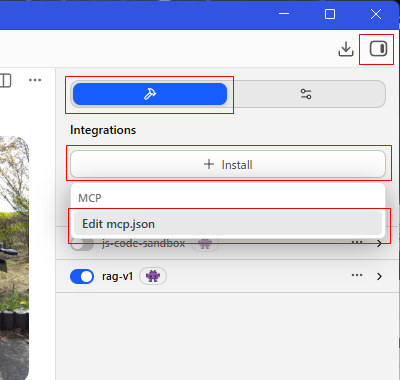This screenshot has height=380, width=400.
Task: Open the chat area three-dot menu
Action: (35, 80)
